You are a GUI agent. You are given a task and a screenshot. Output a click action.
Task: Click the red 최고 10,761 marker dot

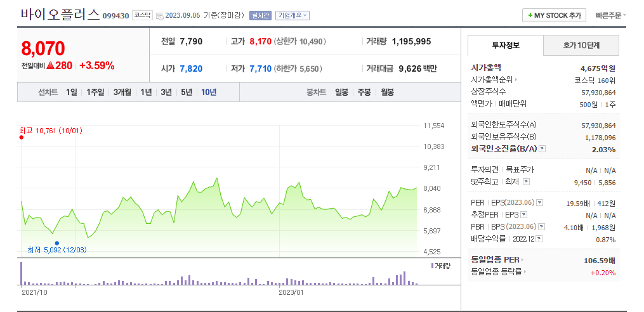point(22,137)
